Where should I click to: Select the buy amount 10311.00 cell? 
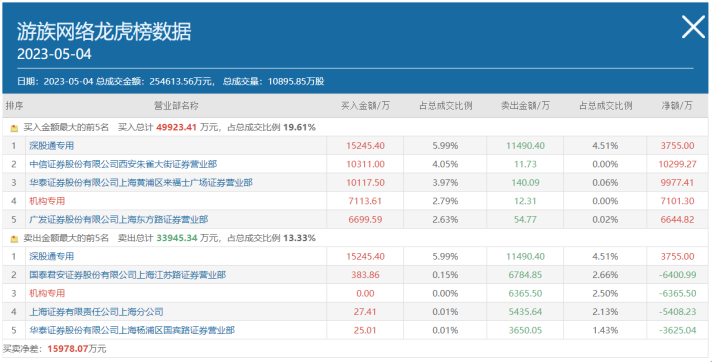click(x=365, y=164)
